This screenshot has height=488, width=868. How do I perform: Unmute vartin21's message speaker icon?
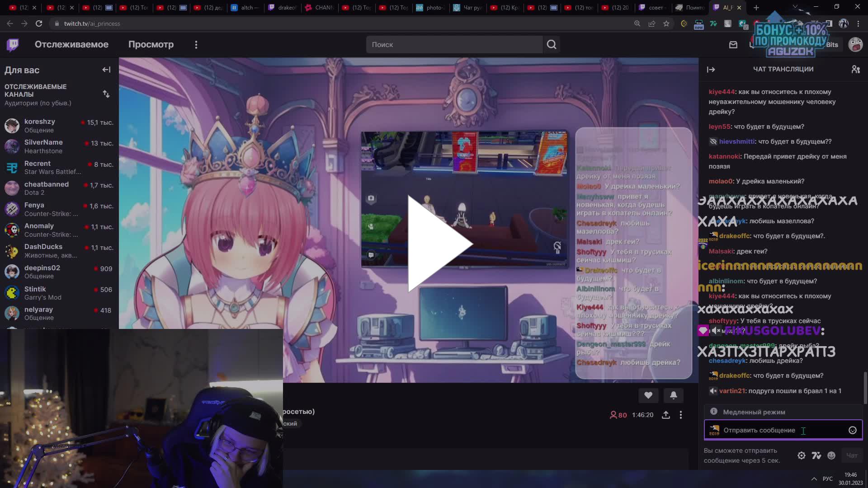[713, 391]
